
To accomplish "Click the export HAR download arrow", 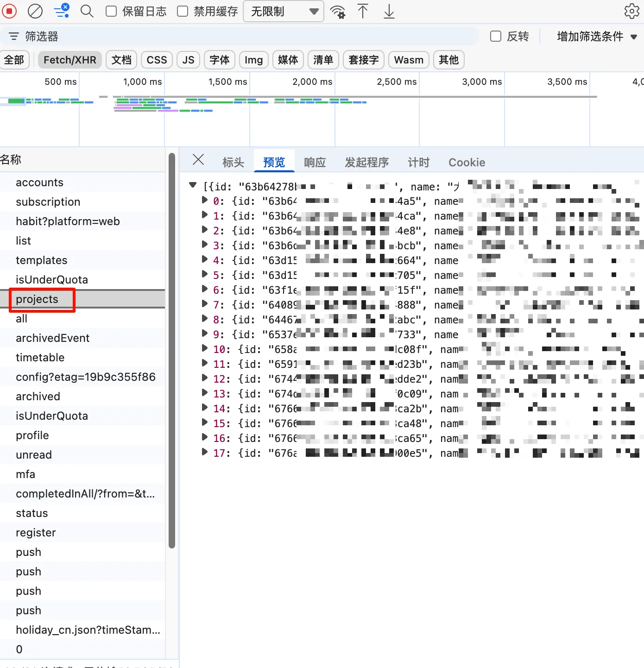I will 389,11.
